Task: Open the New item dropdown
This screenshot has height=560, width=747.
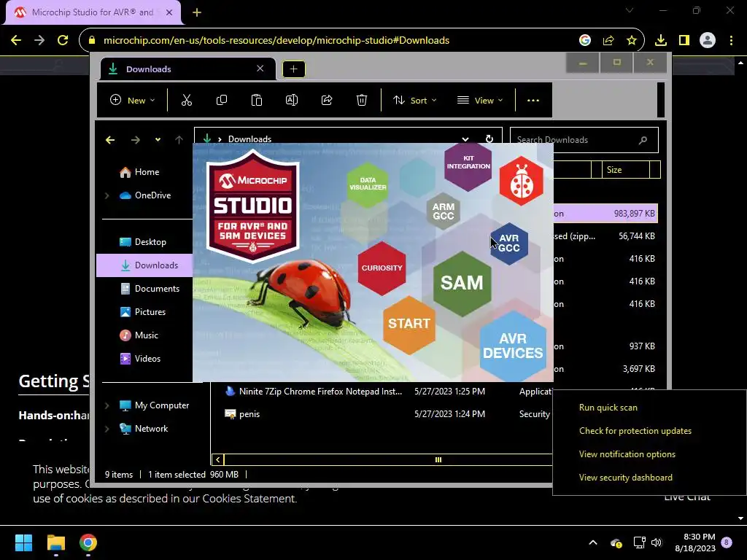Action: point(133,100)
